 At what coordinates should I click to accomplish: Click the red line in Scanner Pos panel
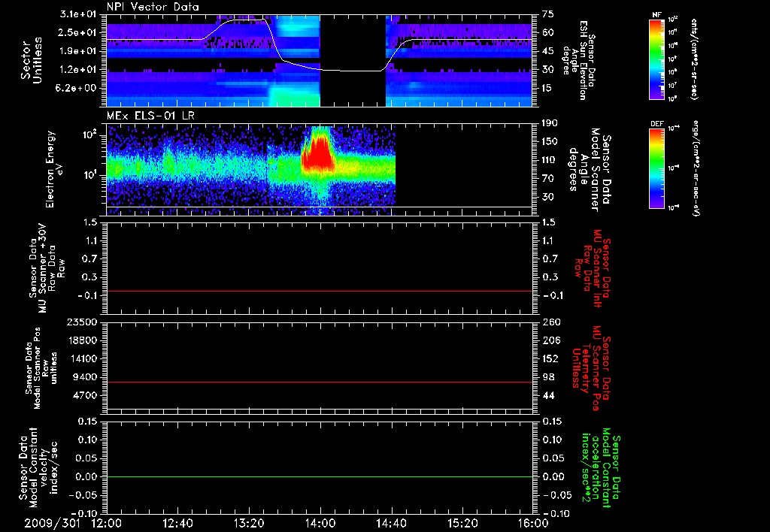pos(320,382)
